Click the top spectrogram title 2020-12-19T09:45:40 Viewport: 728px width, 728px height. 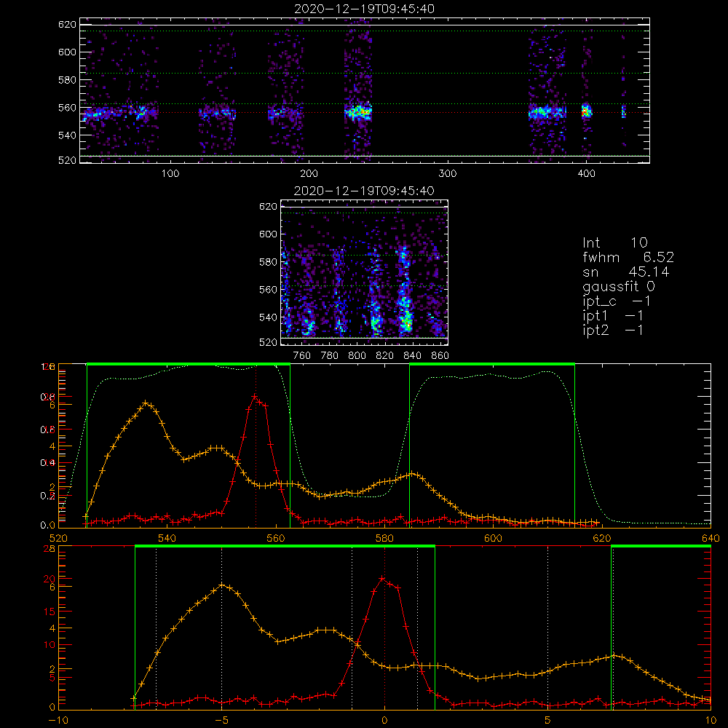[x=365, y=9]
